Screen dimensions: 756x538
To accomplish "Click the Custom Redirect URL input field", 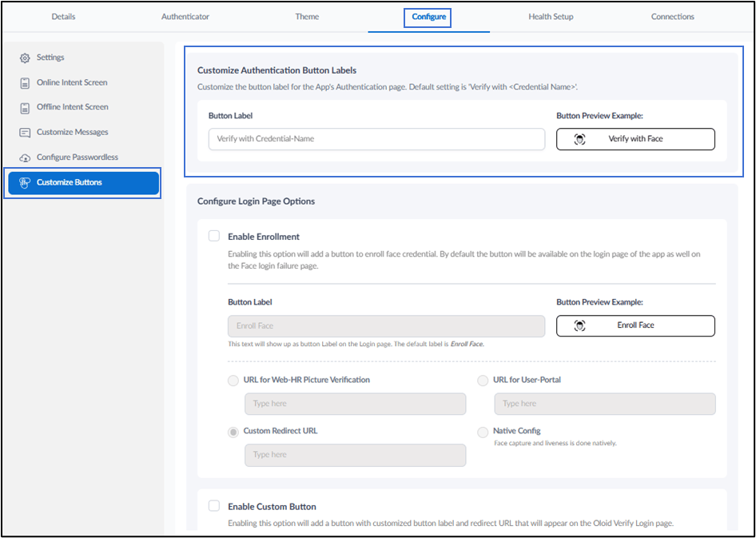I will tap(356, 455).
